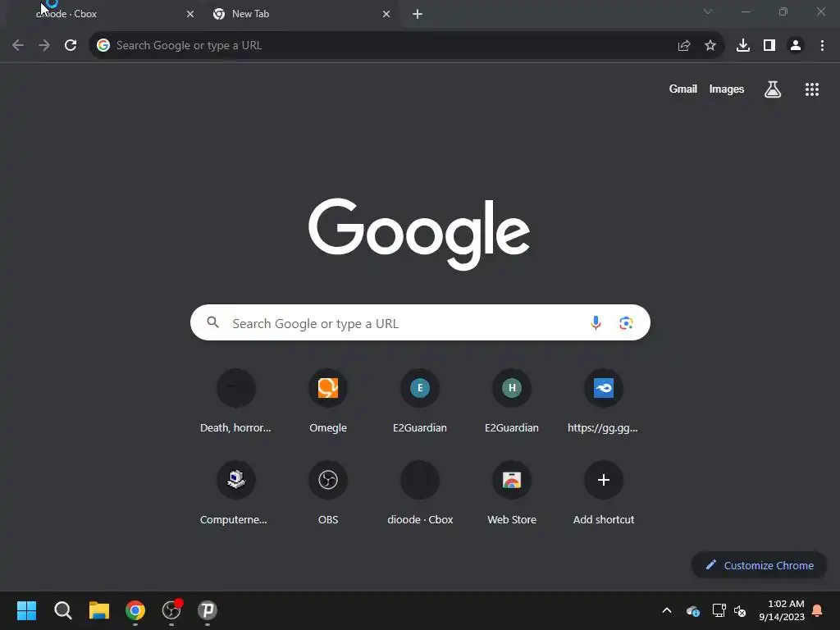Open the clock and date panel
Image resolution: width=840 pixels, height=630 pixels.
pos(781,610)
